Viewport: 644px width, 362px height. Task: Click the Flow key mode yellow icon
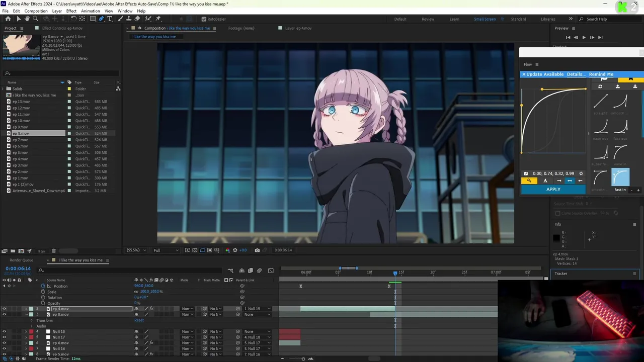point(529,180)
